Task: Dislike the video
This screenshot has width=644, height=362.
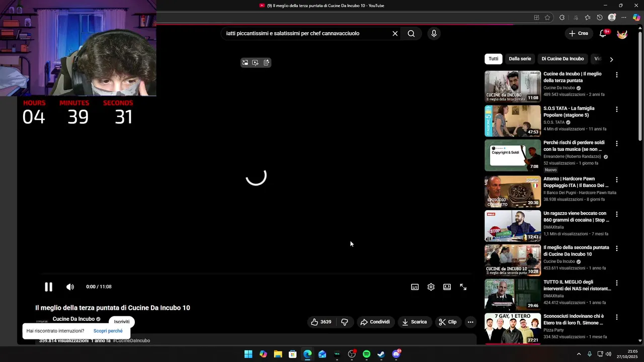Action: [x=345, y=322]
